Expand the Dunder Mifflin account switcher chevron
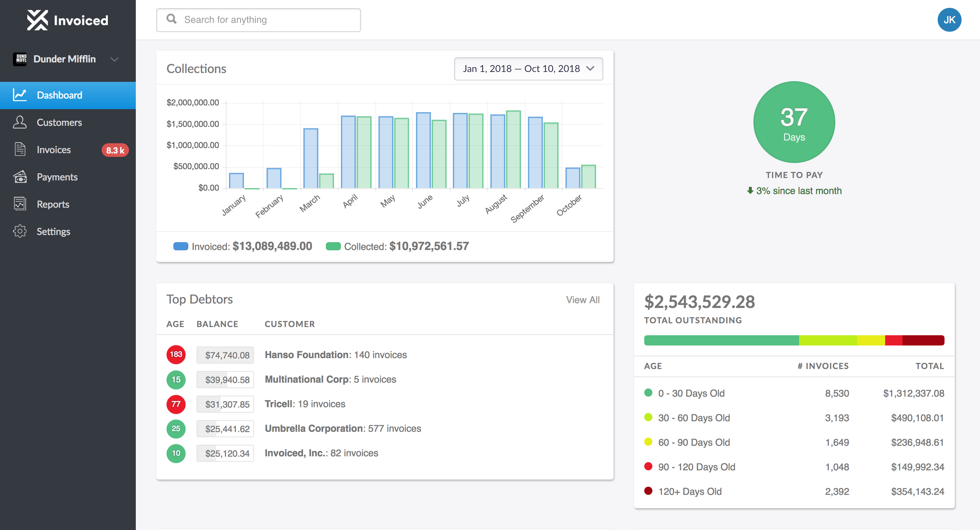This screenshot has width=980, height=530. (115, 59)
